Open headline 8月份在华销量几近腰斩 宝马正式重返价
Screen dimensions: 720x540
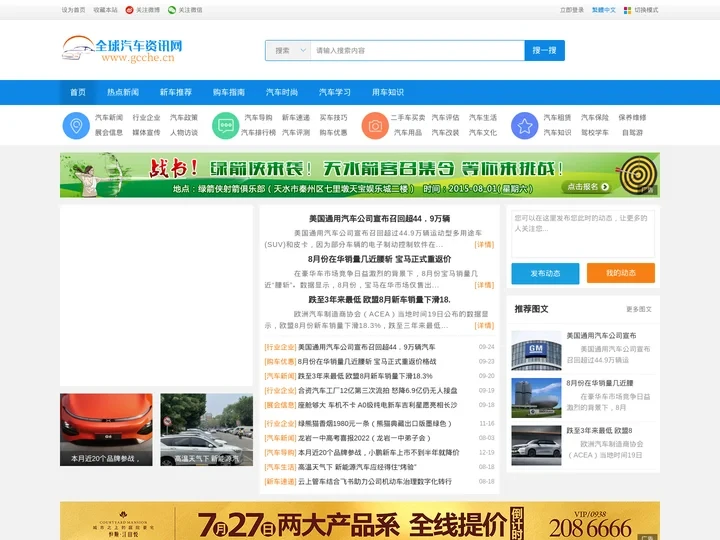(x=379, y=259)
